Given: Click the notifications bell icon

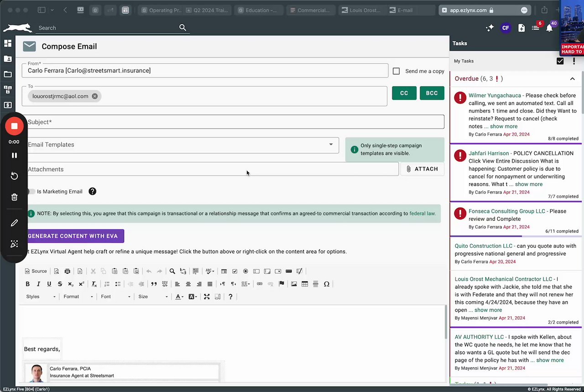Looking at the screenshot, I should click(x=549, y=28).
